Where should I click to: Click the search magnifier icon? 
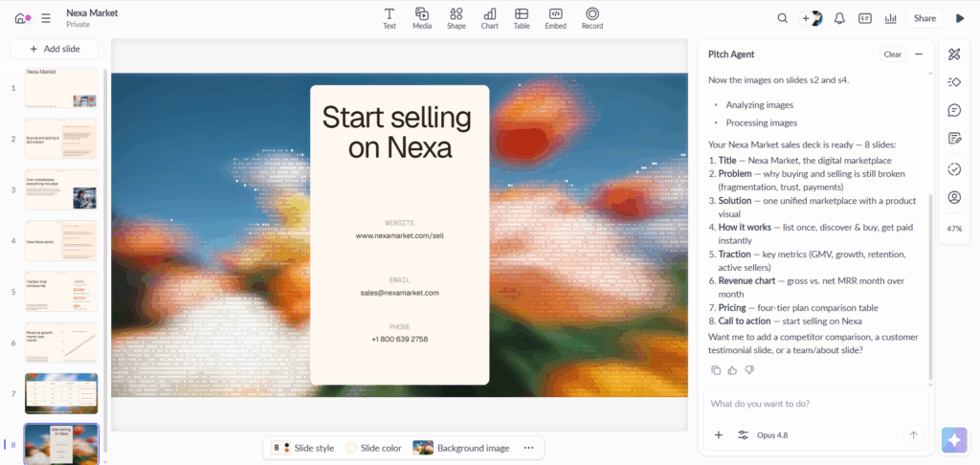pos(783,18)
